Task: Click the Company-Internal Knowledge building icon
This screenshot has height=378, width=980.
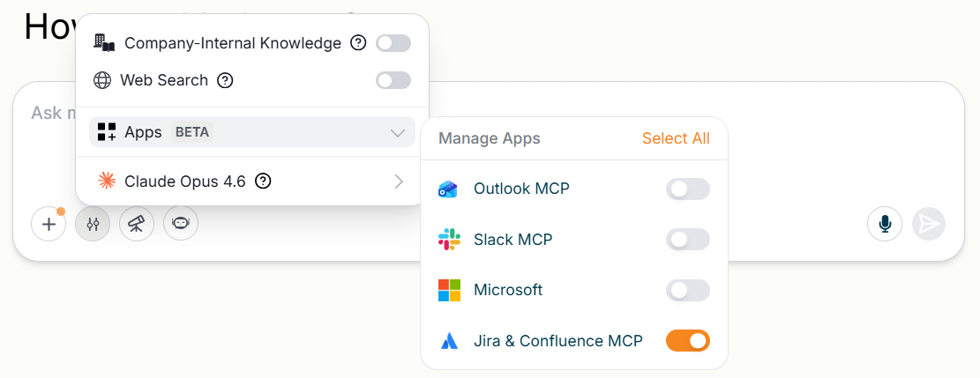Action: pos(104,42)
